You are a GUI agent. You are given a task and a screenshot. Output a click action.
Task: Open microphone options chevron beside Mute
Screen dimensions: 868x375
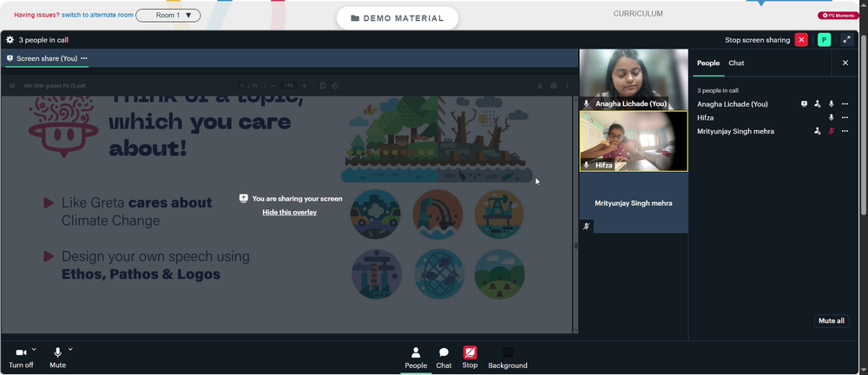pyautogui.click(x=70, y=349)
